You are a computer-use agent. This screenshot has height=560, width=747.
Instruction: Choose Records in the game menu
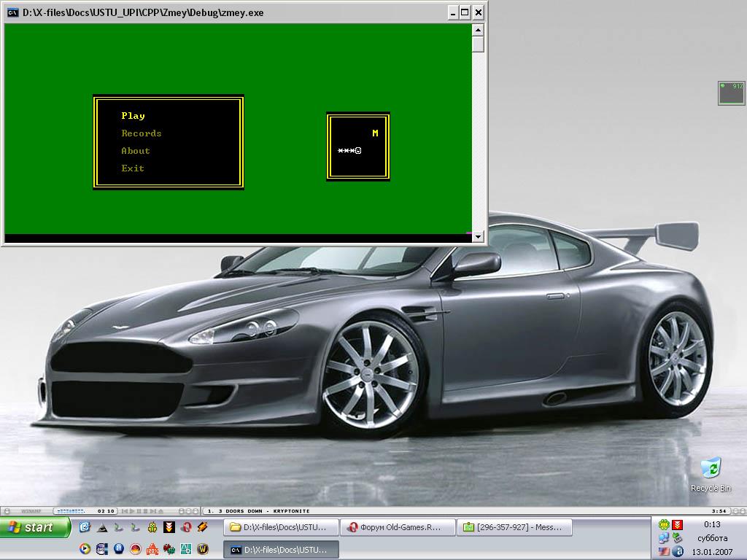coord(142,133)
